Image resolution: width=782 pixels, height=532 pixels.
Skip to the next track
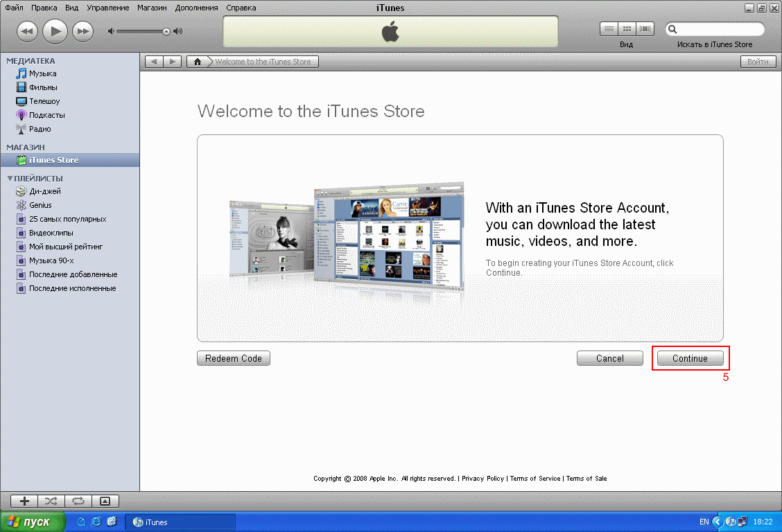[x=83, y=31]
